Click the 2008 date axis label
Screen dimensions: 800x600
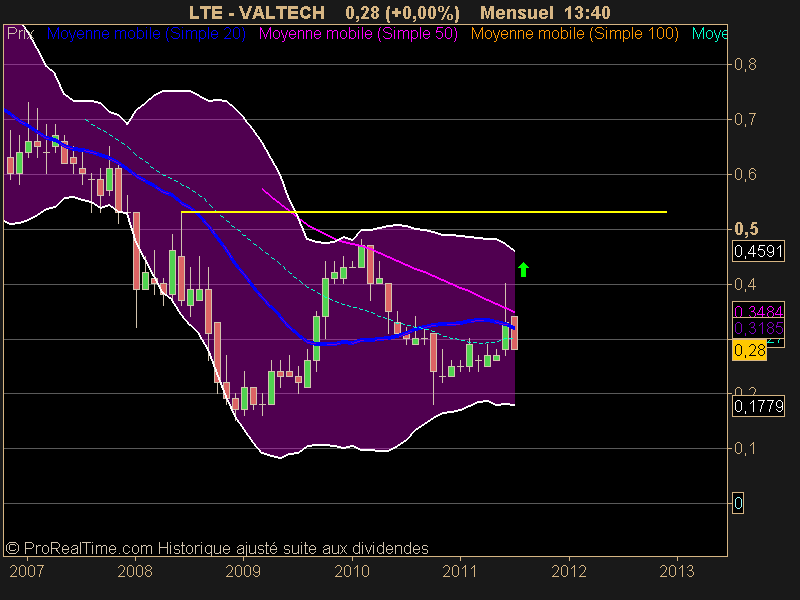tap(135, 571)
